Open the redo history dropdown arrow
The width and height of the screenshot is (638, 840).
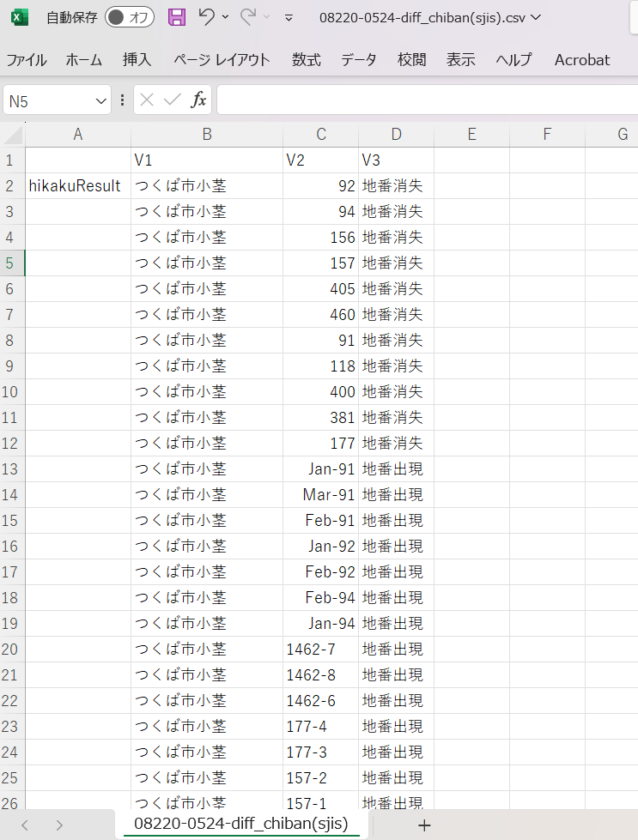tap(266, 17)
